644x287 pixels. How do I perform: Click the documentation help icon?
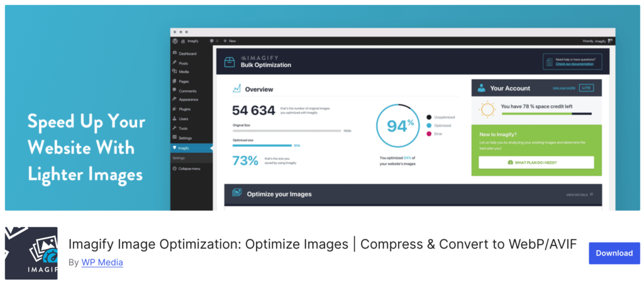[x=550, y=62]
